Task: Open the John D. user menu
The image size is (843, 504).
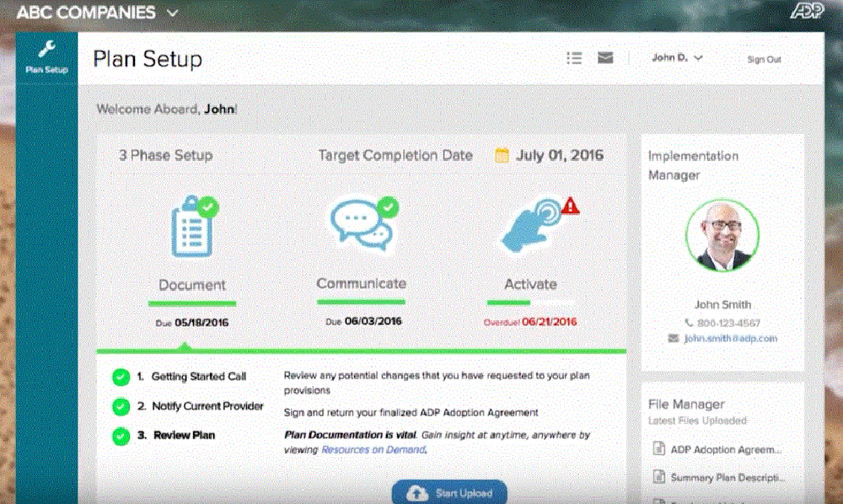Action: [677, 57]
